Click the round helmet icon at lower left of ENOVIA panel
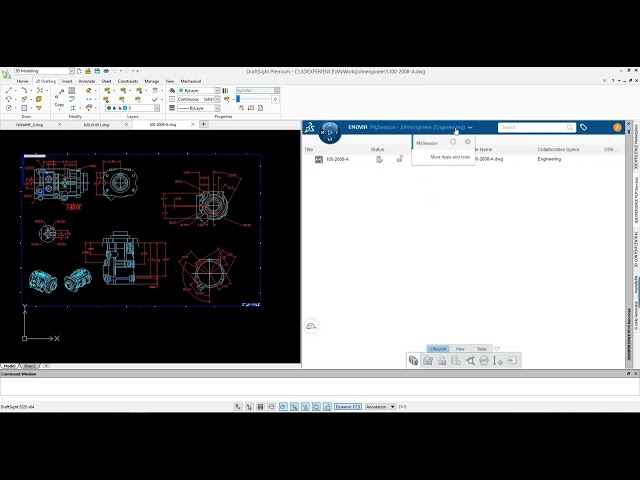640x480 pixels. click(x=311, y=326)
